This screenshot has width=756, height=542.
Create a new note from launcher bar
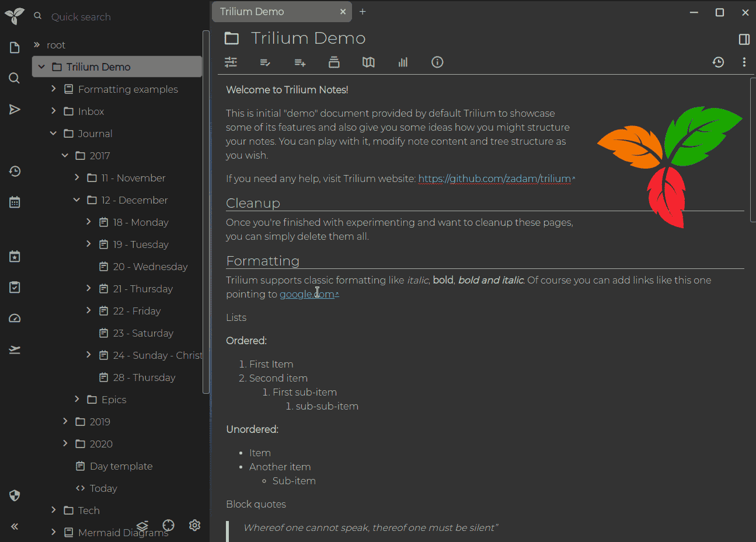(15, 48)
